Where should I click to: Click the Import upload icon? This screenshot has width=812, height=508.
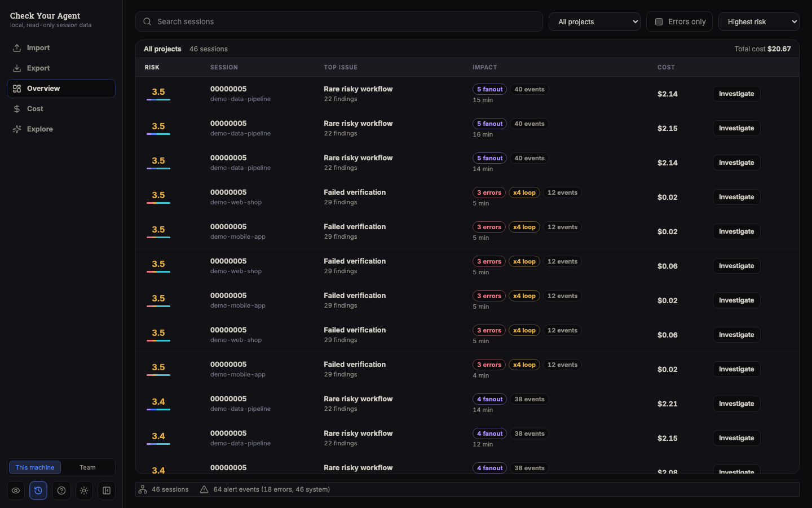(17, 48)
